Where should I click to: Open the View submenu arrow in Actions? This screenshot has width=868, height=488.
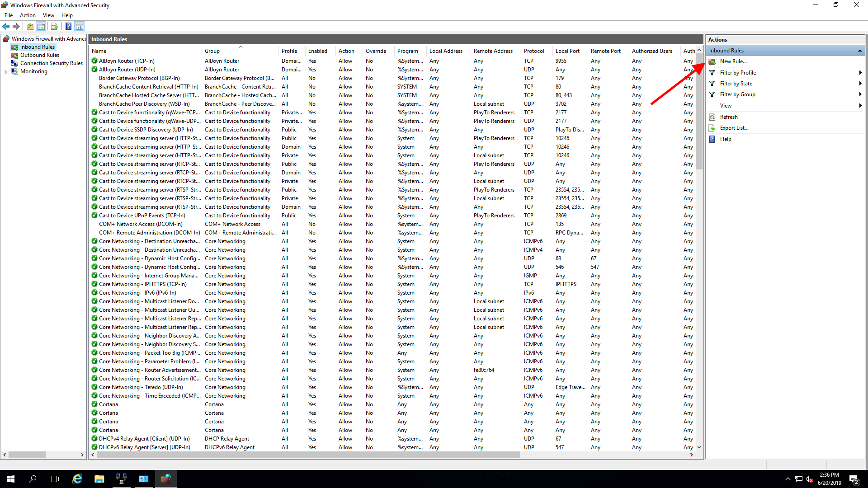pos(860,106)
